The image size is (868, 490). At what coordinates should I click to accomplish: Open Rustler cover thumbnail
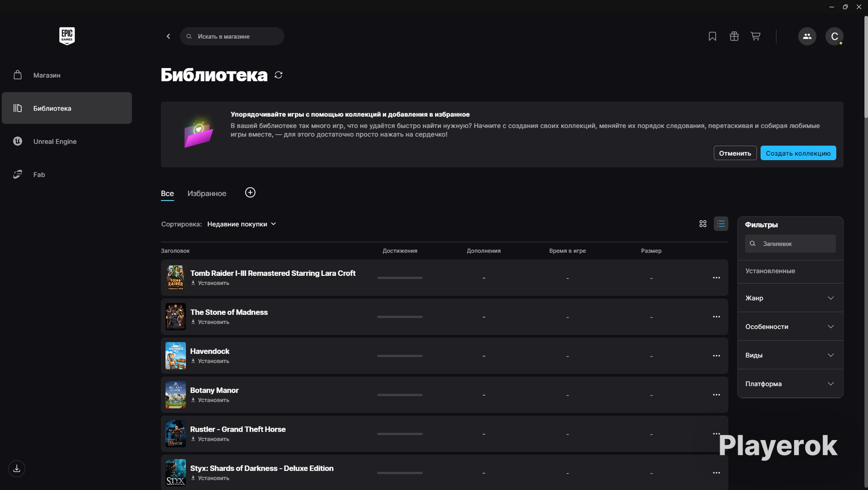click(175, 434)
